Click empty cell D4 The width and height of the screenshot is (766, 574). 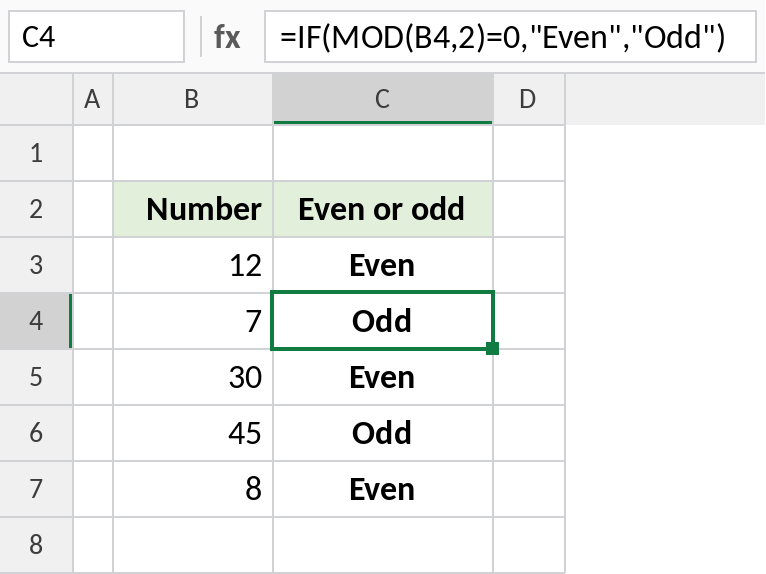point(529,321)
